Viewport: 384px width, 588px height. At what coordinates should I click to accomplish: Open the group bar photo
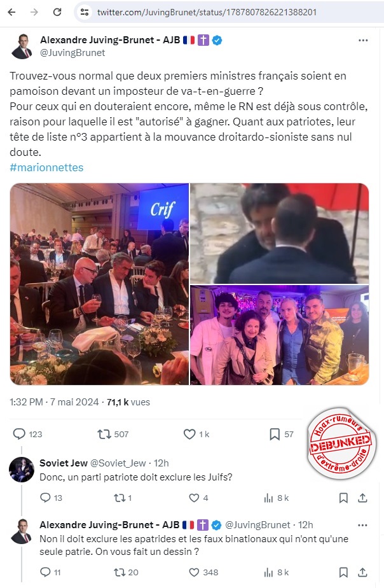click(280, 335)
